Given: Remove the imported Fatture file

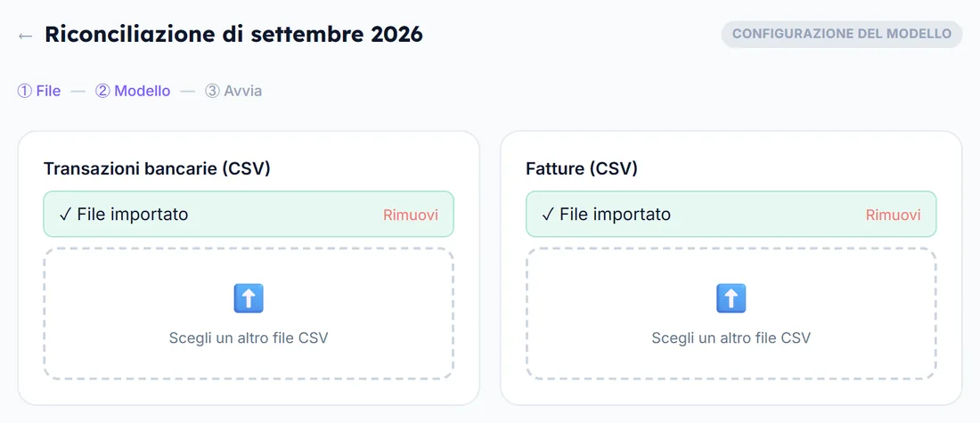Looking at the screenshot, I should [893, 215].
